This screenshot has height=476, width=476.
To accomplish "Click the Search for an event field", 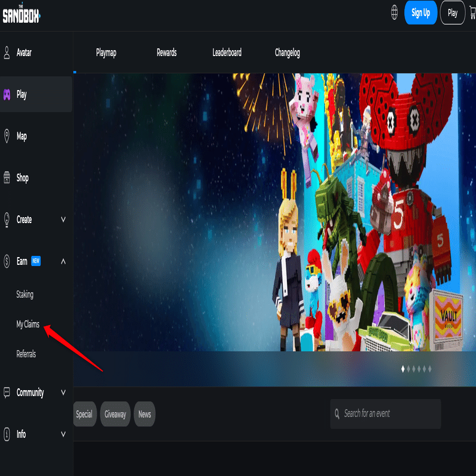I will [385, 414].
